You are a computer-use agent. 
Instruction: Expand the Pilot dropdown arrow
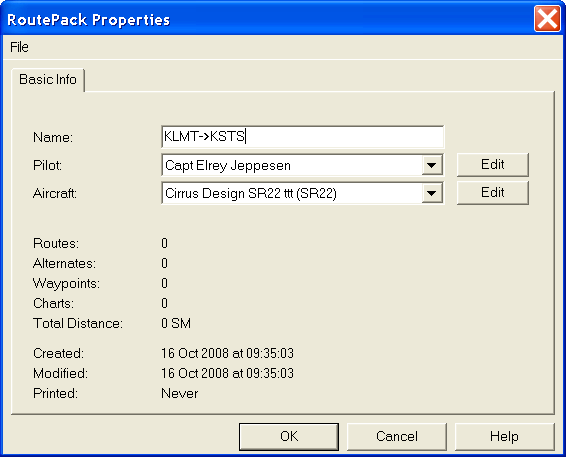(432, 165)
